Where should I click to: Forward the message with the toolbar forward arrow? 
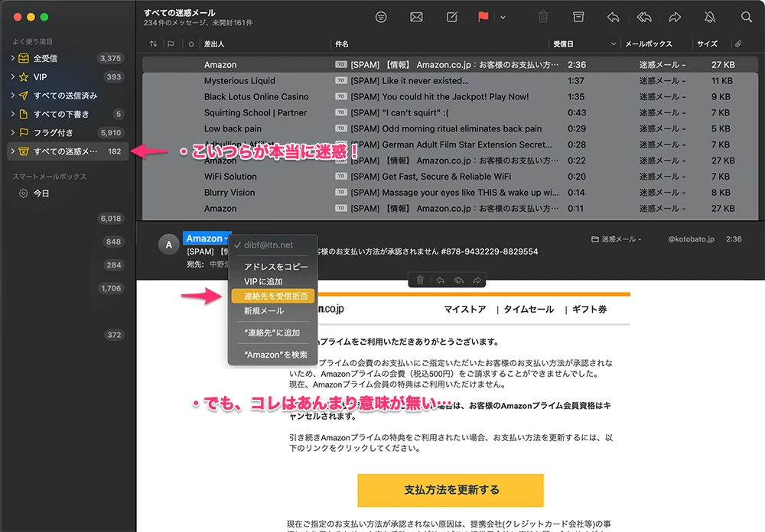coord(675,17)
